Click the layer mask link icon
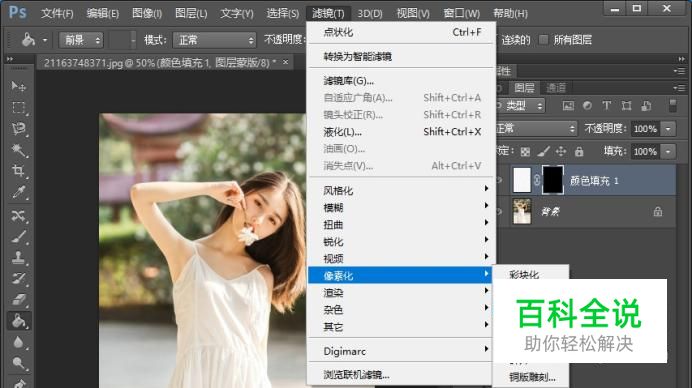The image size is (692, 388). [537, 180]
